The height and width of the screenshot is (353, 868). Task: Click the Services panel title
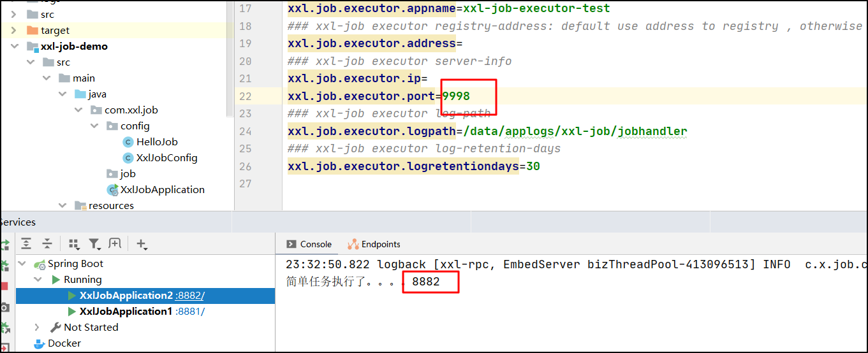tap(18, 222)
